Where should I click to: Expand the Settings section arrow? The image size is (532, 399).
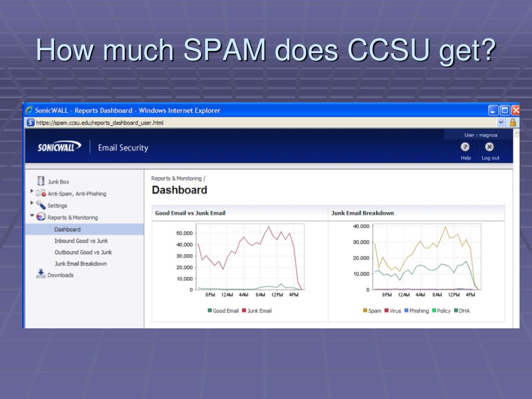point(32,203)
